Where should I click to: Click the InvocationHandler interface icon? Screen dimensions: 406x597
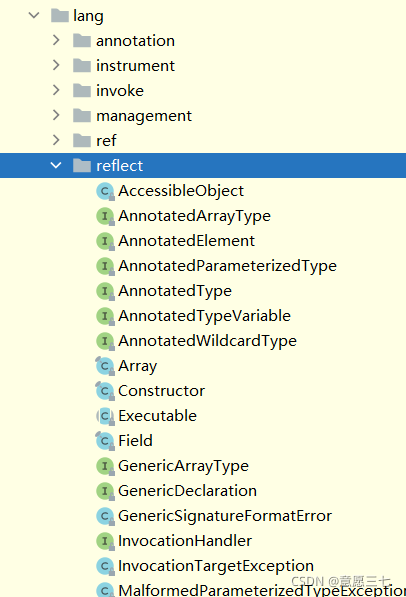[105, 541]
